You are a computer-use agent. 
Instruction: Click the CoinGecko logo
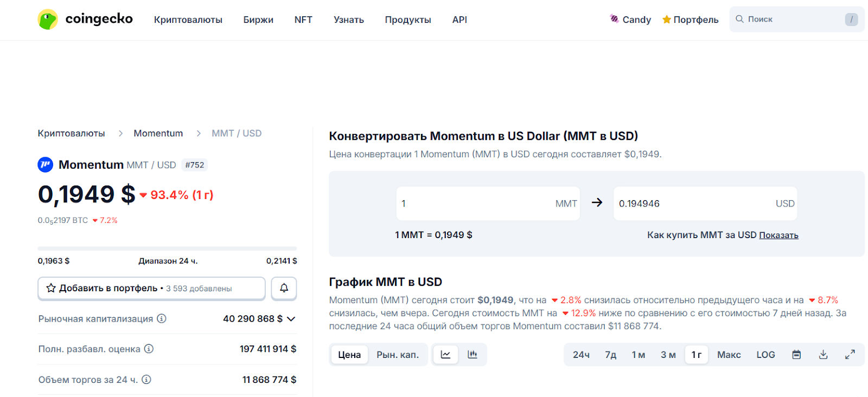click(x=85, y=20)
